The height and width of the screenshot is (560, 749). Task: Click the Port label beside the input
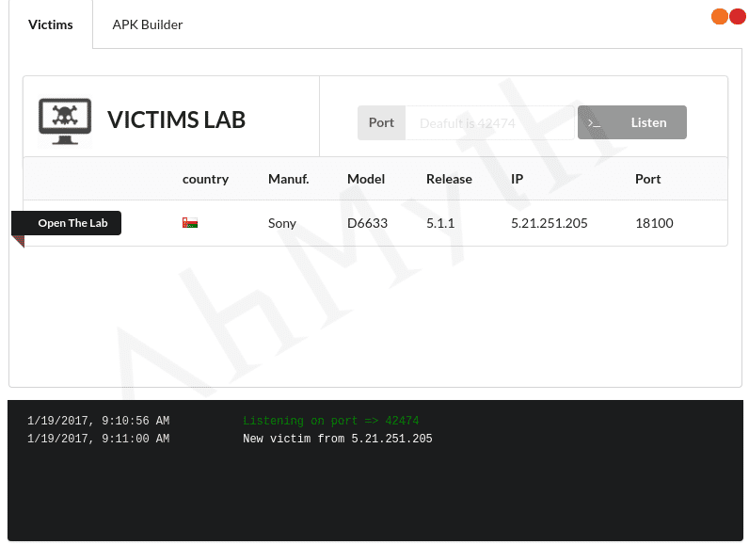point(381,122)
